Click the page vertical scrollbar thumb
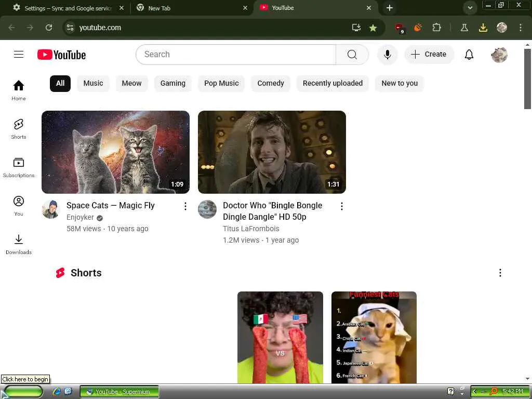532x399 pixels. 527,79
